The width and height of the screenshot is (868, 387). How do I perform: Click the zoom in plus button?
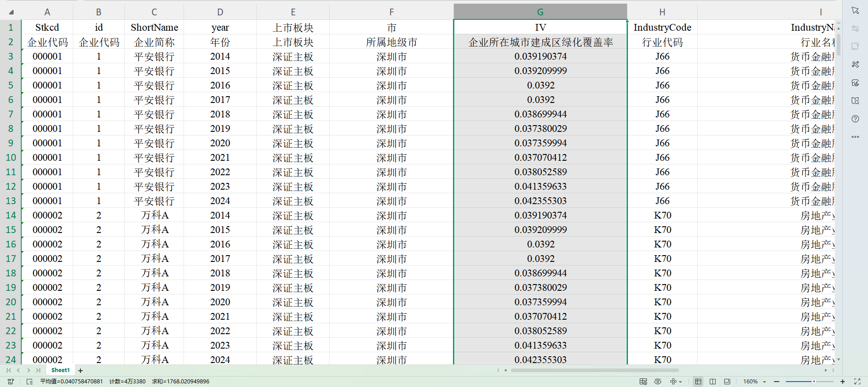(843, 382)
